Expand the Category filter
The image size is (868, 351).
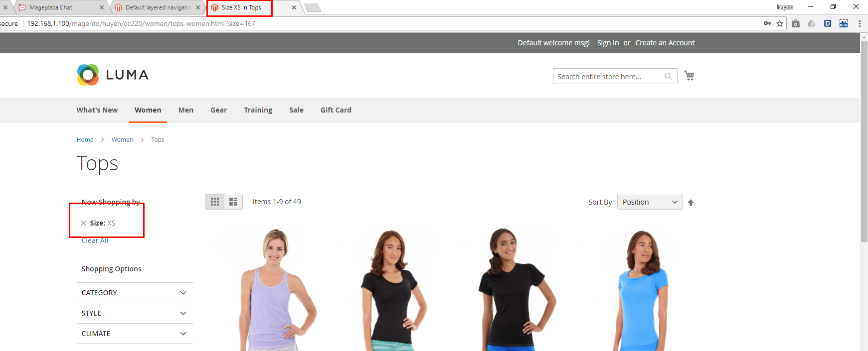[135, 293]
